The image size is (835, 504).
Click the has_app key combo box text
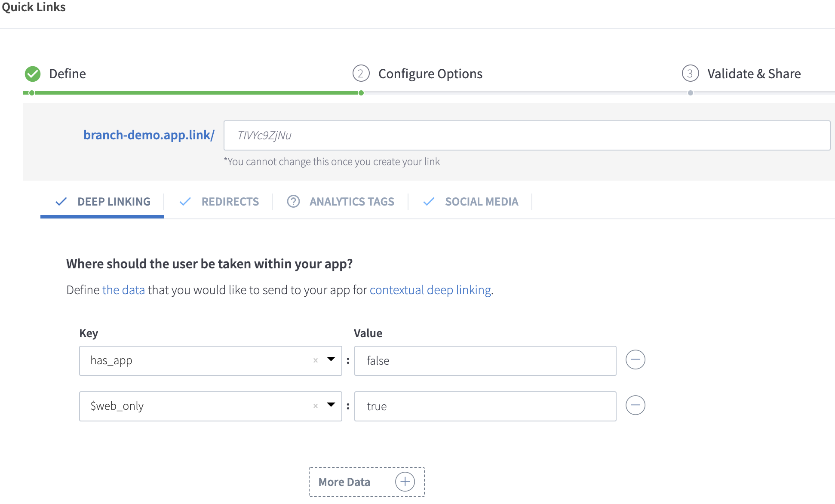tap(111, 360)
